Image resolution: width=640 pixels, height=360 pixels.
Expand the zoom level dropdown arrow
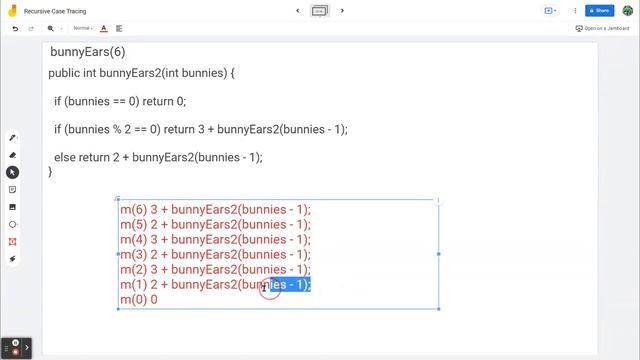61,29
